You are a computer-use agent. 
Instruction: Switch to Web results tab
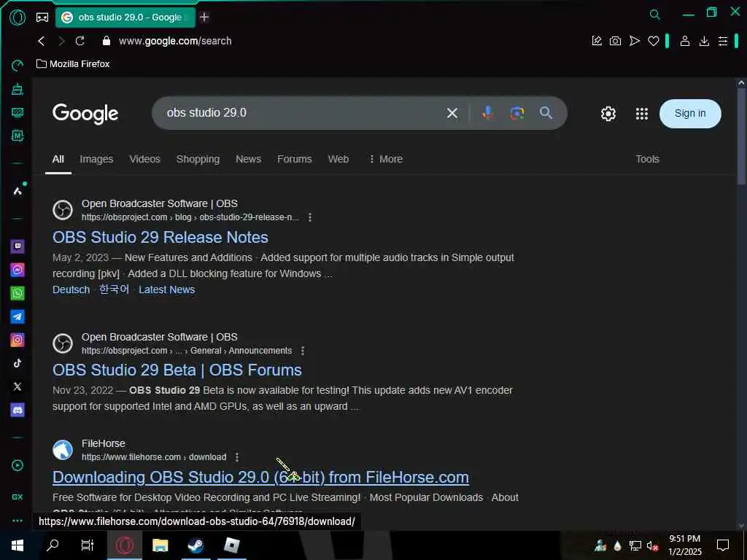[x=338, y=159]
